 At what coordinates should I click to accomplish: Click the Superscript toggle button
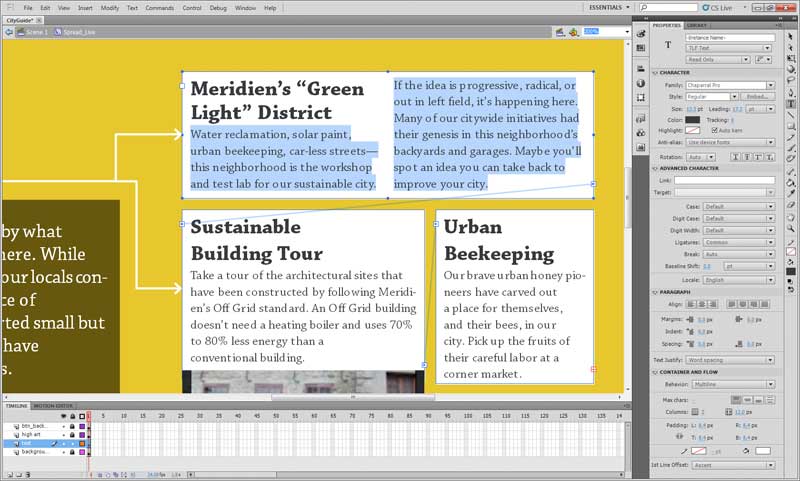point(758,157)
